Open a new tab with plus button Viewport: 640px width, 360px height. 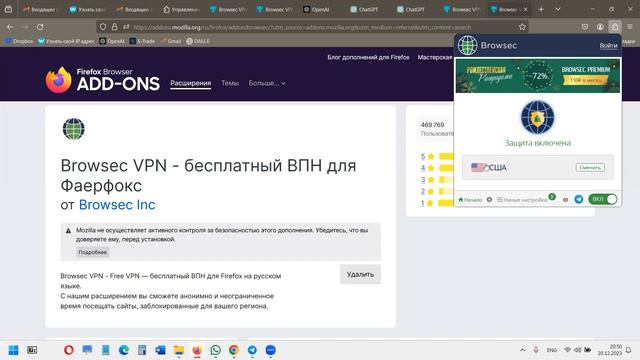click(x=541, y=9)
